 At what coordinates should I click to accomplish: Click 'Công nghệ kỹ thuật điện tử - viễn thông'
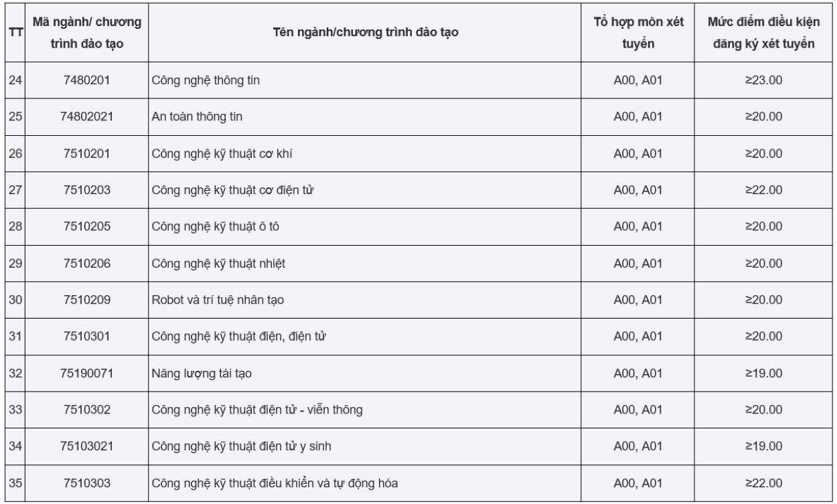click(258, 410)
